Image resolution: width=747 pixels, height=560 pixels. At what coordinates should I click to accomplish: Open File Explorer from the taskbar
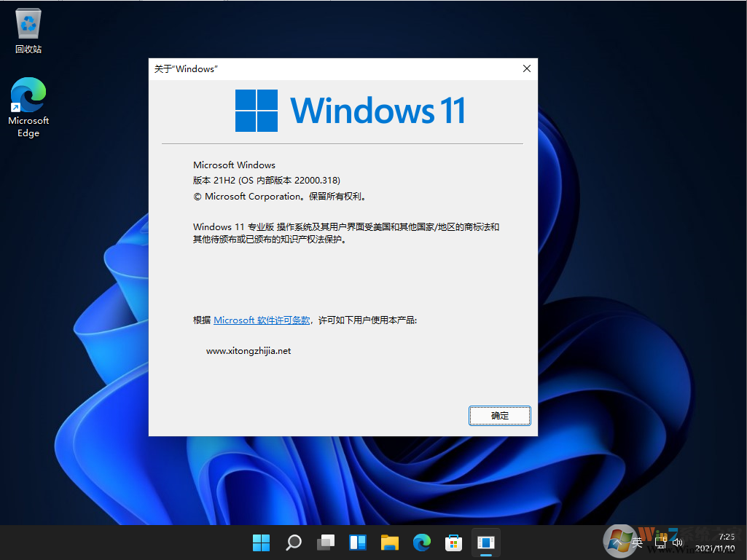click(x=389, y=543)
